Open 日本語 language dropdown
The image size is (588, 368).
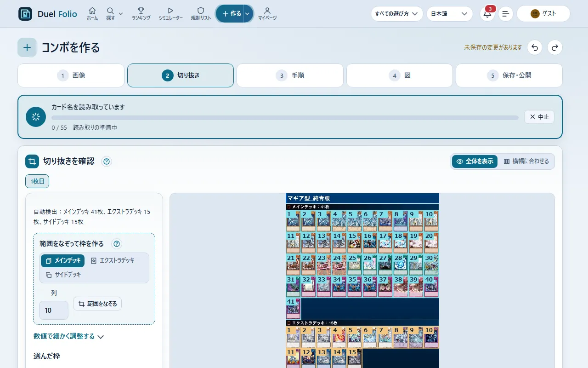click(449, 14)
